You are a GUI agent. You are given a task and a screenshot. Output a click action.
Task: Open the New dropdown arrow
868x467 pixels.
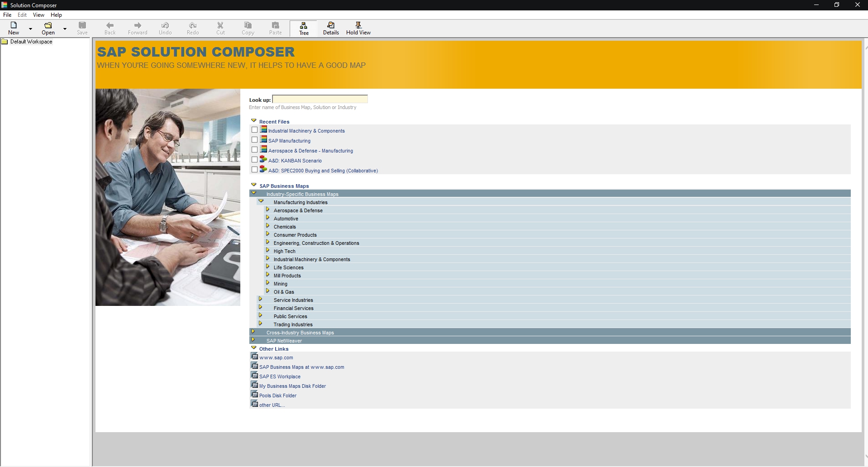[x=30, y=29]
